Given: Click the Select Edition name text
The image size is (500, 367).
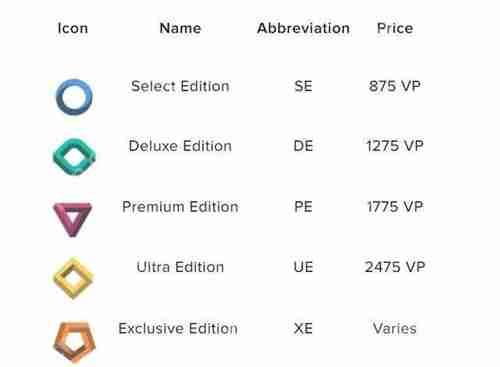Looking at the screenshot, I should tap(180, 86).
